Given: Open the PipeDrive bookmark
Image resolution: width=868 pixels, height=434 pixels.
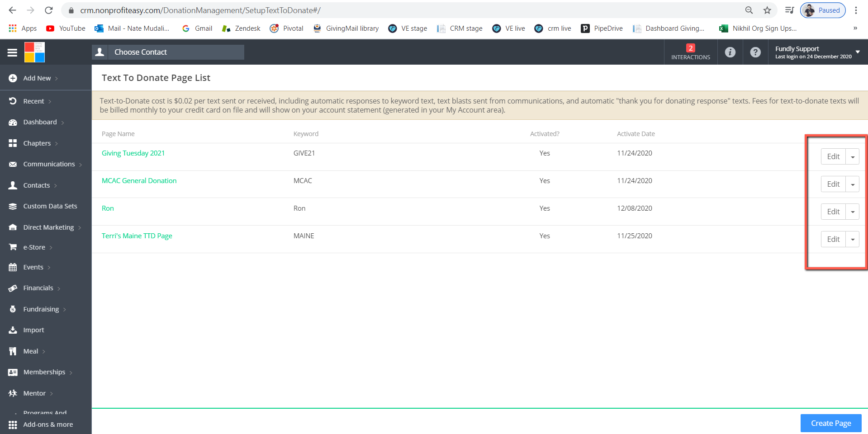Looking at the screenshot, I should (x=602, y=28).
